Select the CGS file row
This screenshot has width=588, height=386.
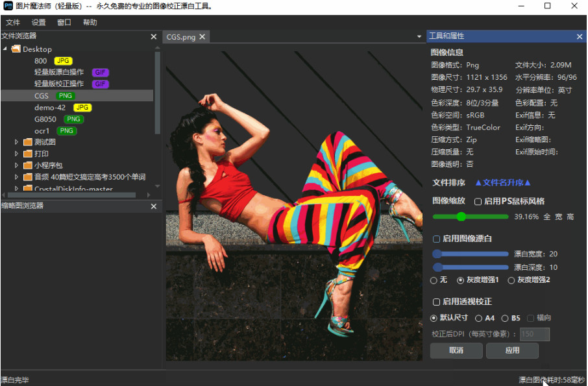pyautogui.click(x=77, y=96)
